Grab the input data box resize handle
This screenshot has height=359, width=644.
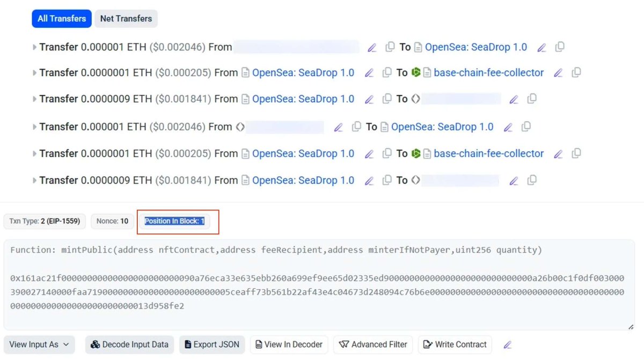click(x=631, y=326)
